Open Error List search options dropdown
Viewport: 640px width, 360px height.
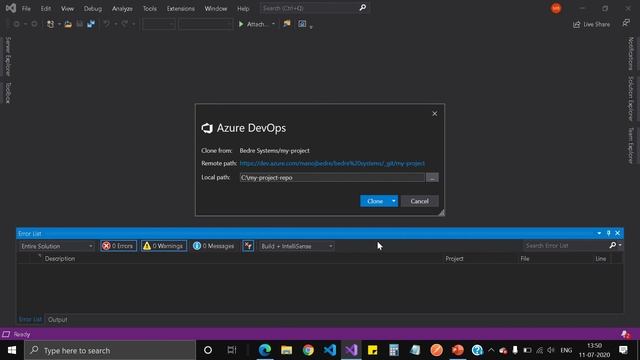[620, 245]
